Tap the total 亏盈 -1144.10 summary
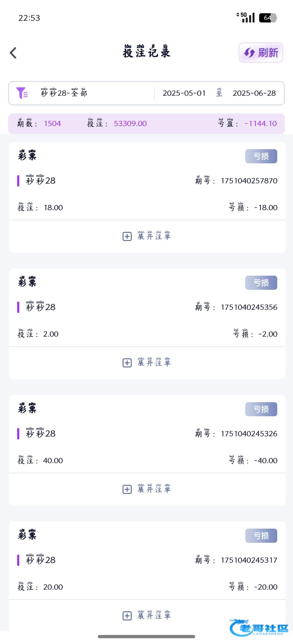The width and height of the screenshot is (293, 644). (247, 123)
